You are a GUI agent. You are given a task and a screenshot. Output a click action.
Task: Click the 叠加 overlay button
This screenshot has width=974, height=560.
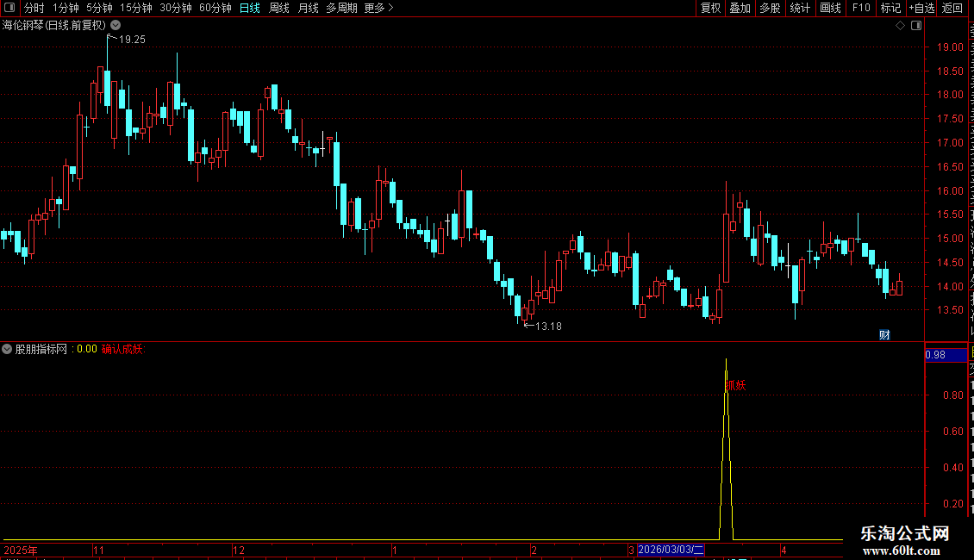(x=740, y=8)
